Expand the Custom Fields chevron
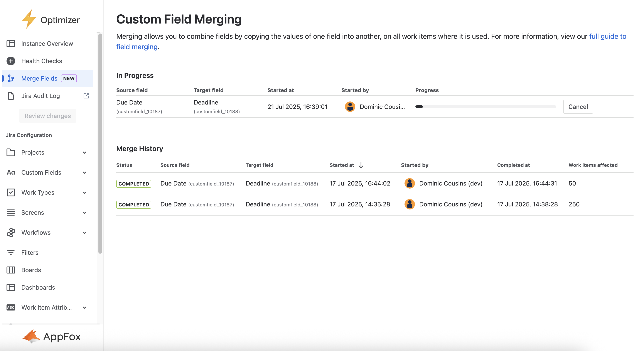 pos(84,172)
